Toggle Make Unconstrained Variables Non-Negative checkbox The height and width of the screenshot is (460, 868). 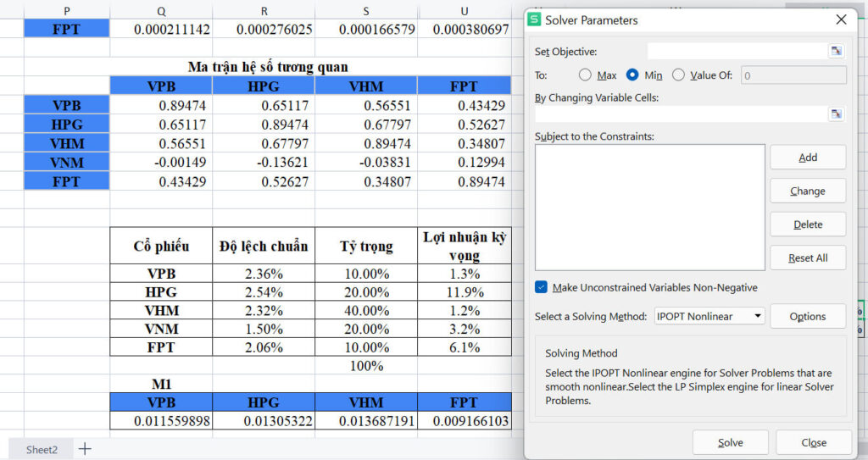[x=542, y=287]
